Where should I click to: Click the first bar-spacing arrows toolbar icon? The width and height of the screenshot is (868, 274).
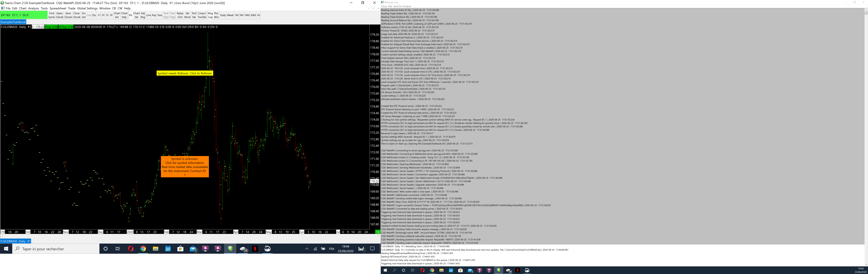coord(99,15)
